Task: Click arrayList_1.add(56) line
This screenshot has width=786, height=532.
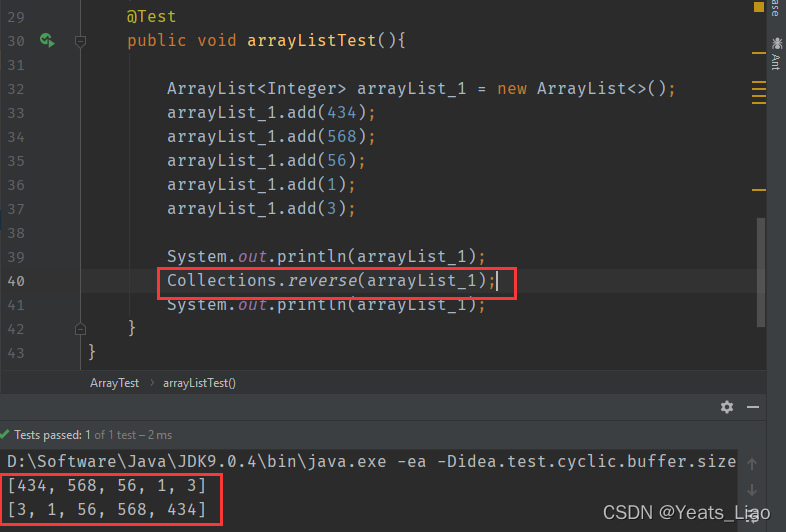Action: click(266, 161)
